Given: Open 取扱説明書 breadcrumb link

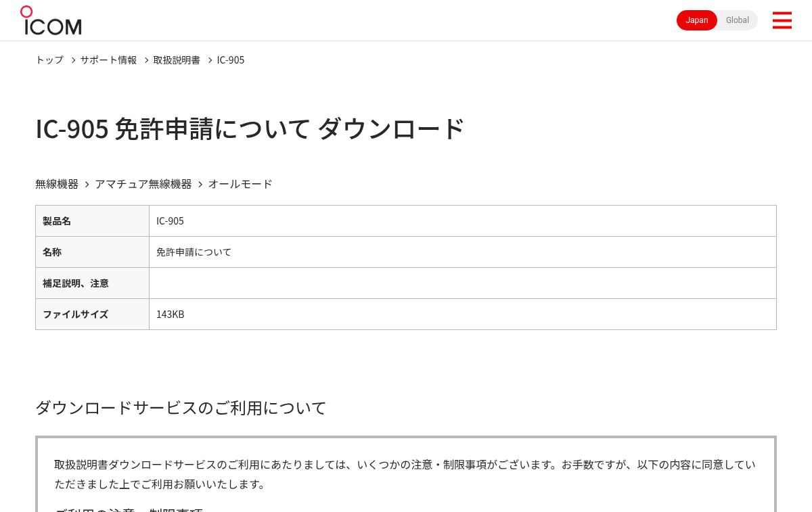Looking at the screenshot, I should tap(177, 60).
